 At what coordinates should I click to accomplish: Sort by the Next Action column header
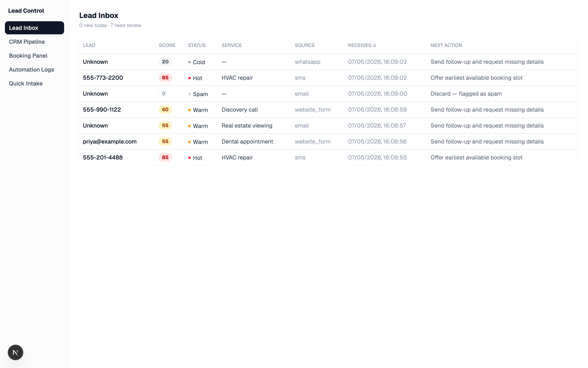coord(446,45)
